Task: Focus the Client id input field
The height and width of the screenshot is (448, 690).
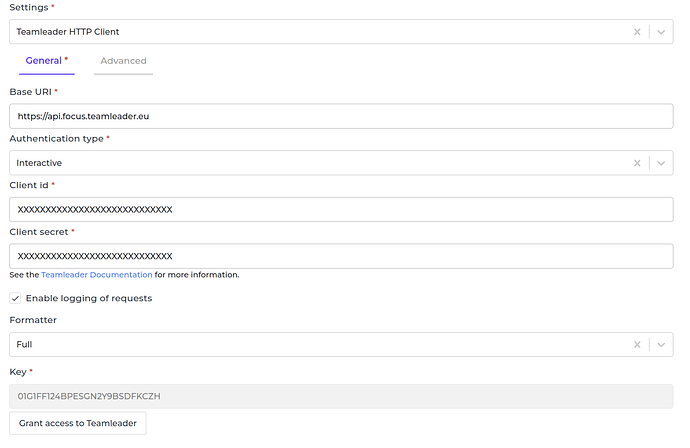Action: point(341,209)
